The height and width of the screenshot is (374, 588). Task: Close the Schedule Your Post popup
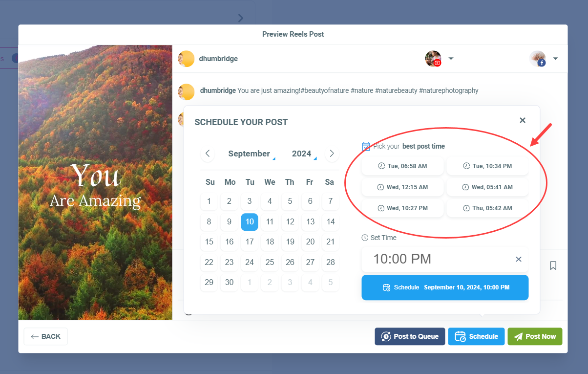tap(523, 120)
